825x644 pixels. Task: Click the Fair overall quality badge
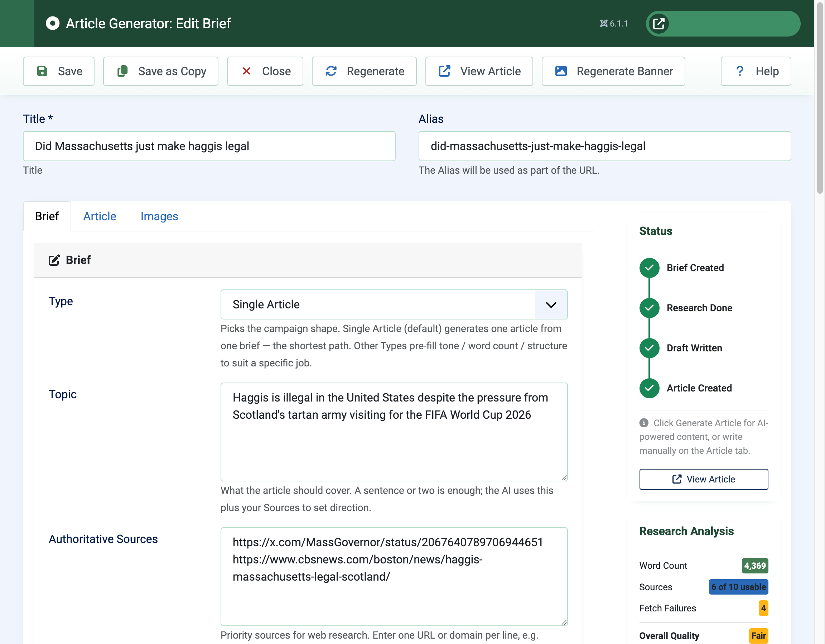758,635
